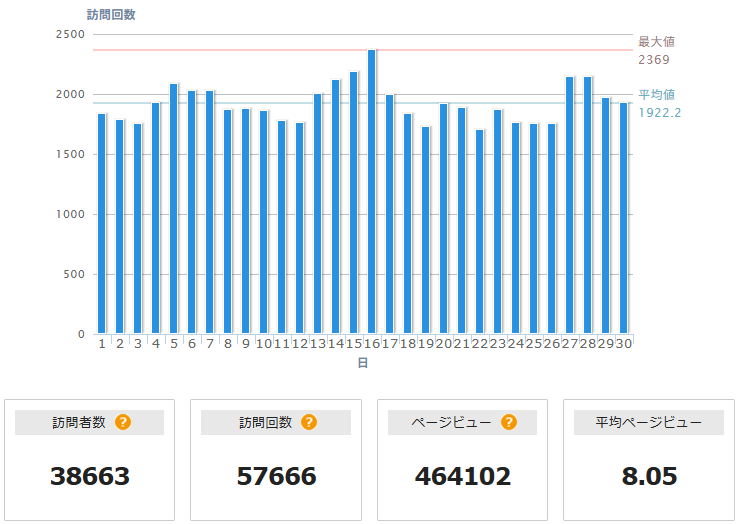This screenshot has height=524, width=736.
Task: Select the visitor count 38663
Action: tap(90, 476)
